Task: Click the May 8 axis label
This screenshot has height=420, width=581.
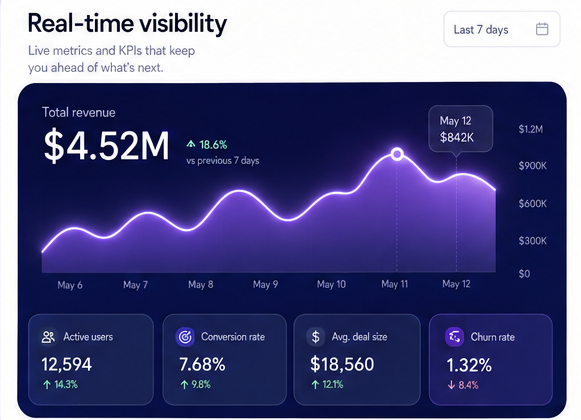Action: pos(200,284)
